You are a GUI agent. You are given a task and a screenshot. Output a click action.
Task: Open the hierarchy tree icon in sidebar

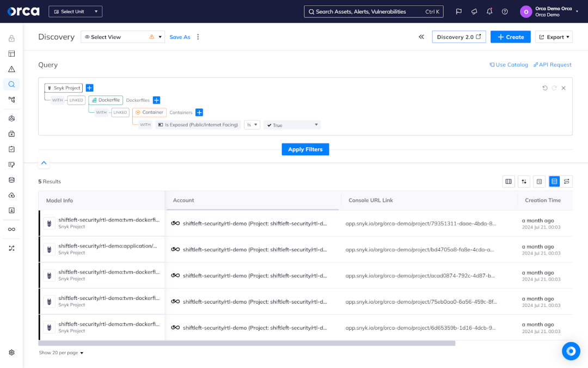[x=11, y=100]
